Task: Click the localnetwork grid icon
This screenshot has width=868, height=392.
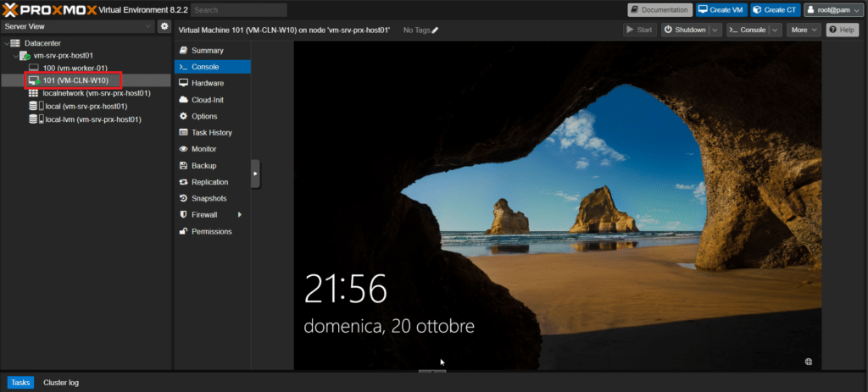Action: pos(33,93)
